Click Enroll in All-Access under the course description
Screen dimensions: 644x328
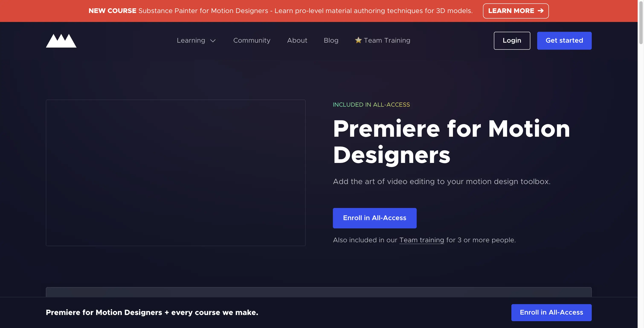[x=374, y=218]
